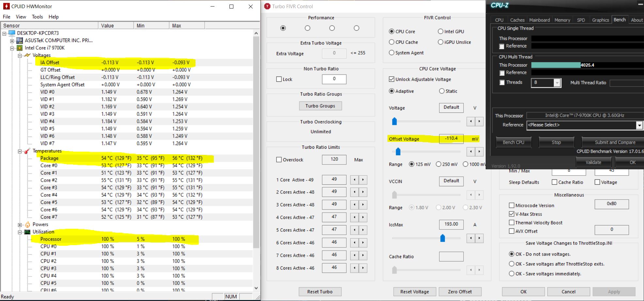Click the ASUSTeK motherboard icon in tree
The height and width of the screenshot is (301, 644).
pos(20,41)
